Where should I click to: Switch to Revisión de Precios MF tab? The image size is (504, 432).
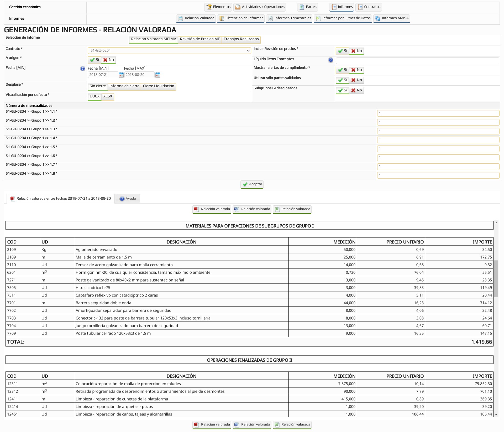point(200,39)
